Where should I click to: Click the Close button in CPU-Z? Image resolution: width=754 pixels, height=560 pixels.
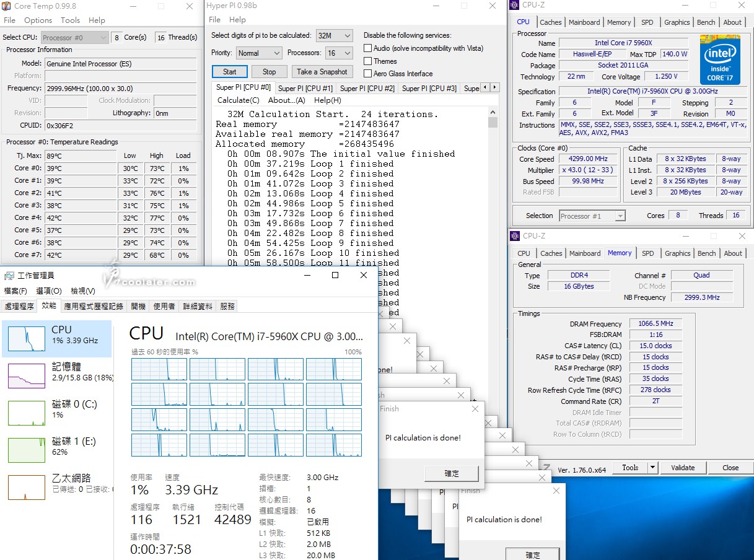tap(730, 468)
